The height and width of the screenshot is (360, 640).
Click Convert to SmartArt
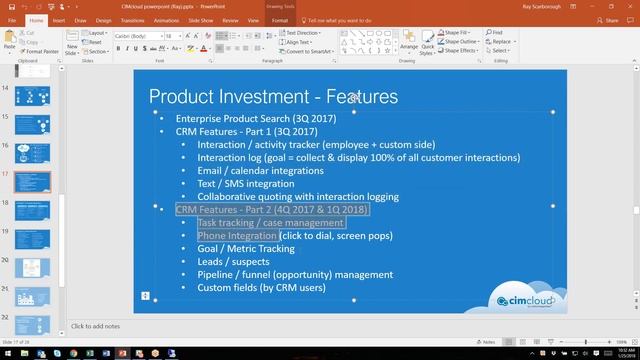307,51
